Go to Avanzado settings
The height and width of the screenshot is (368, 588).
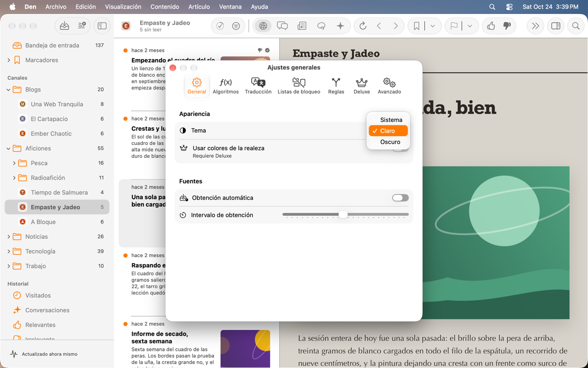coord(390,86)
